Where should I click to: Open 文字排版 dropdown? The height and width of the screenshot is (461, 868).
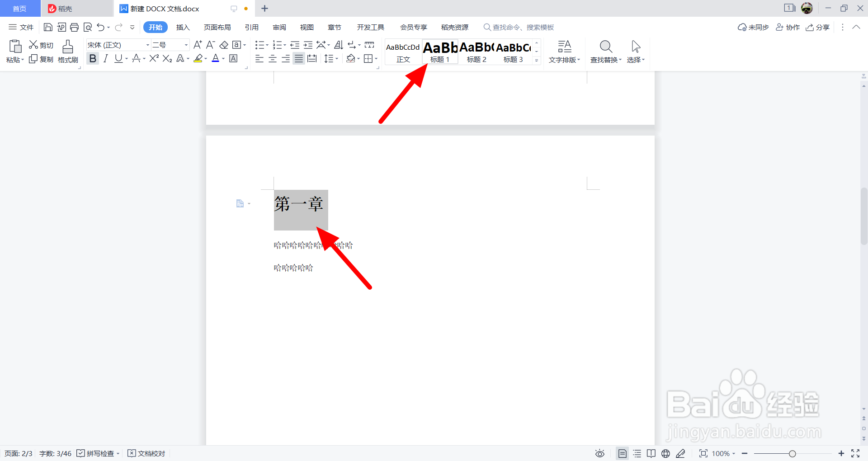pos(564,52)
